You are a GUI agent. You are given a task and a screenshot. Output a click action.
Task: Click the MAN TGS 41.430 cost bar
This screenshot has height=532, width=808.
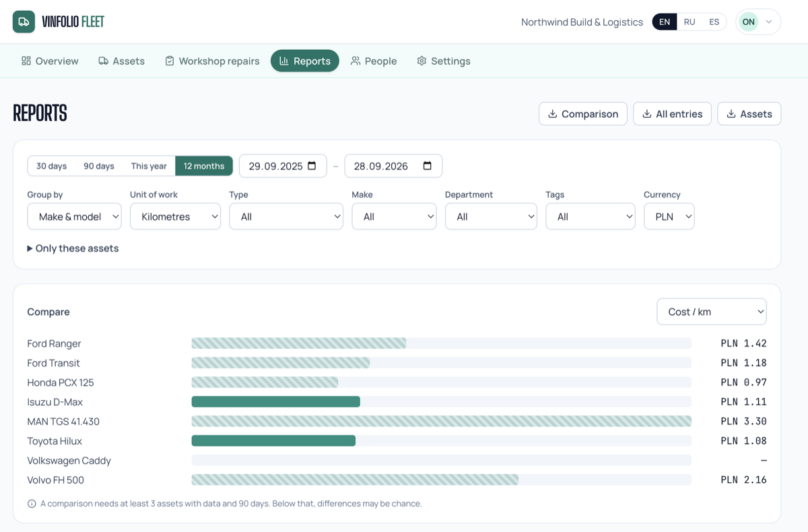tap(442, 422)
